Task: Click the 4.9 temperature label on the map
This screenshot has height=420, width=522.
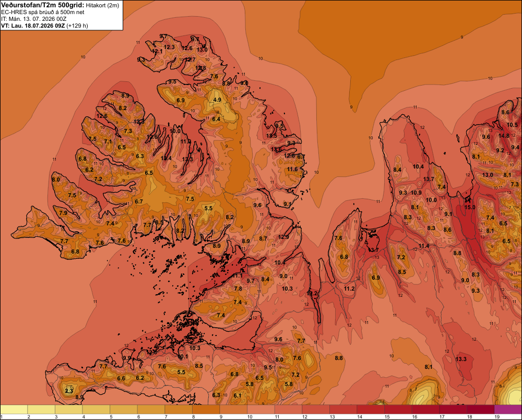Action: pyautogui.click(x=217, y=100)
